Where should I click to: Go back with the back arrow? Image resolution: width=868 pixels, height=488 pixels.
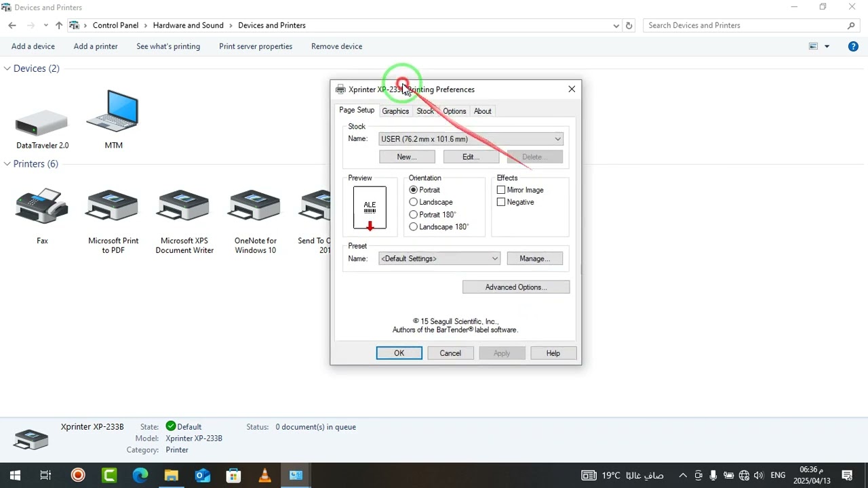(x=12, y=26)
